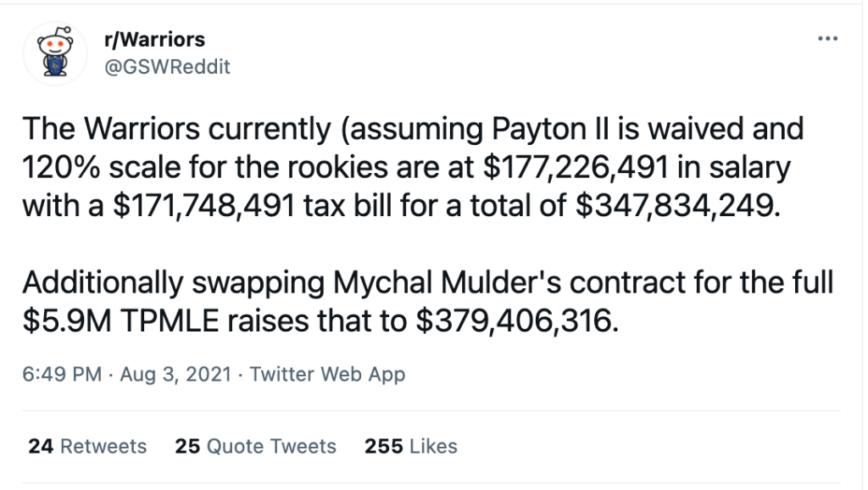Click the 6:49 PM timestamp
This screenshot has width=868, height=490.
point(64,374)
